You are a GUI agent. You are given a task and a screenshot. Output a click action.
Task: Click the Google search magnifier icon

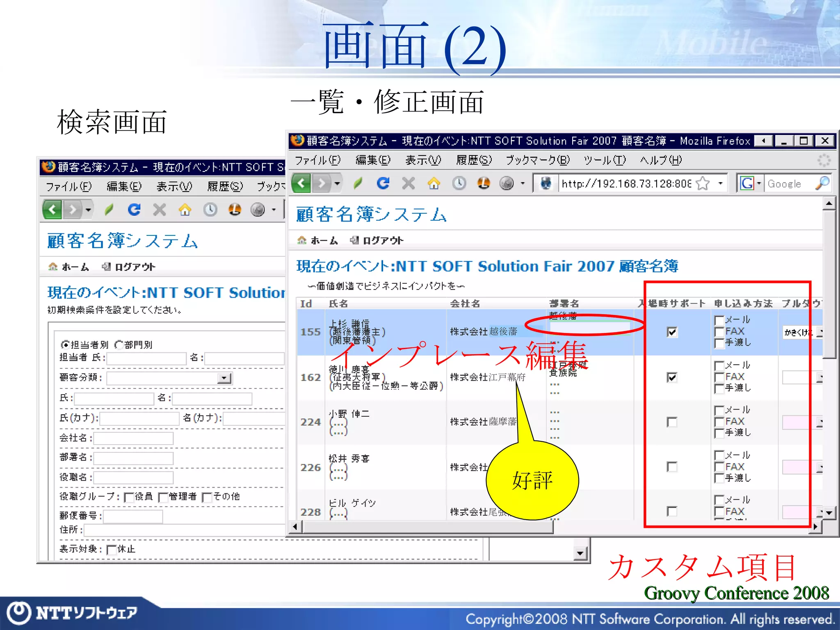tap(822, 183)
